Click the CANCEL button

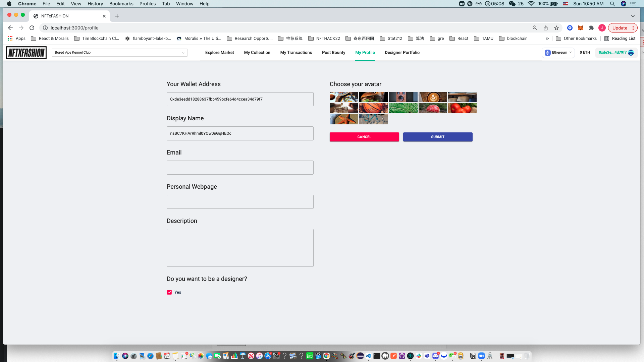coord(364,136)
